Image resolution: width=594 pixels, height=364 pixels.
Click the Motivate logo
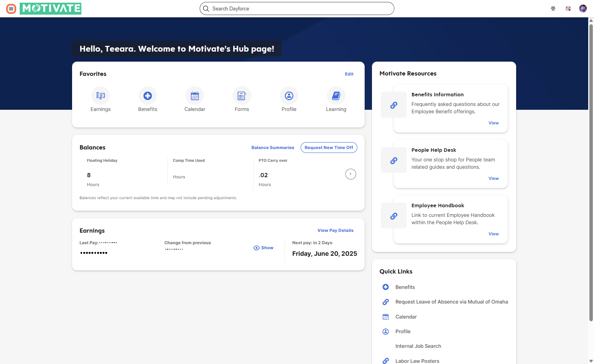[x=50, y=8]
